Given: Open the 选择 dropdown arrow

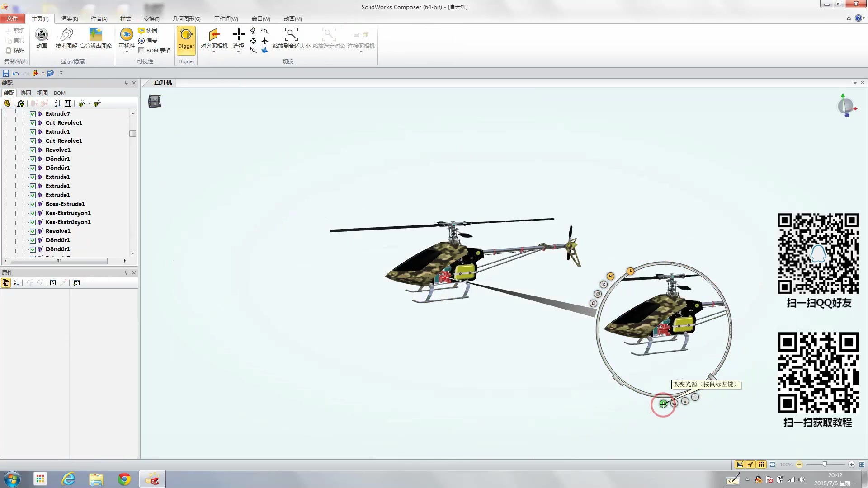Looking at the screenshot, I should click(x=238, y=52).
